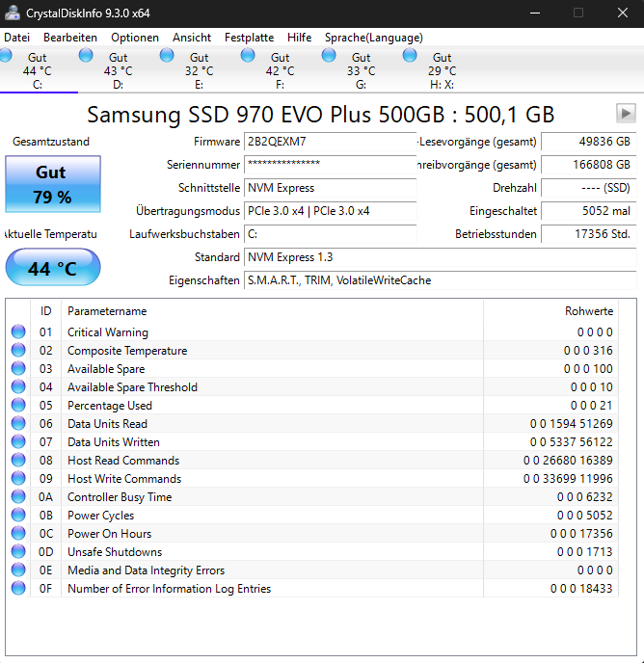
Task: Click total writes value 166808 GB
Action: click(589, 165)
